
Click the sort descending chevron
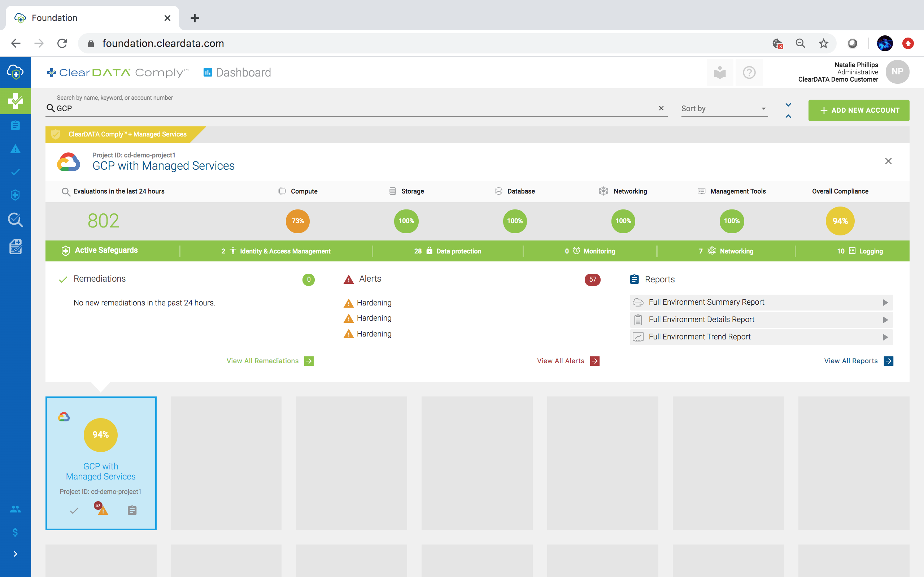(x=788, y=105)
